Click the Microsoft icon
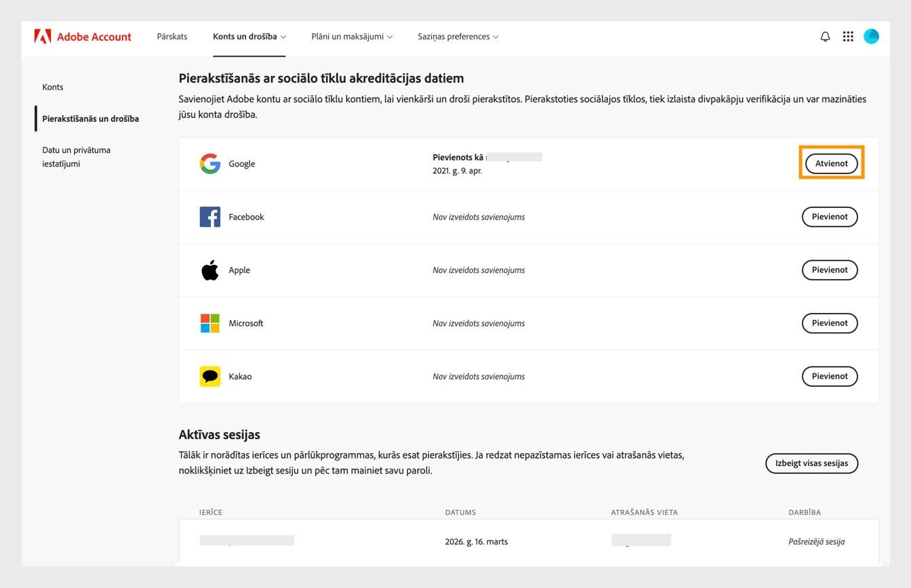 click(x=210, y=323)
